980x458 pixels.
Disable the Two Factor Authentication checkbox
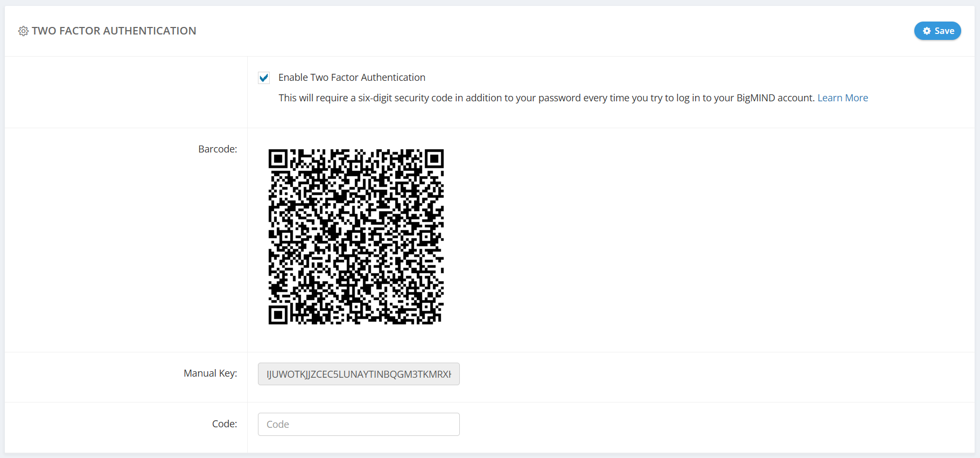[x=264, y=78]
